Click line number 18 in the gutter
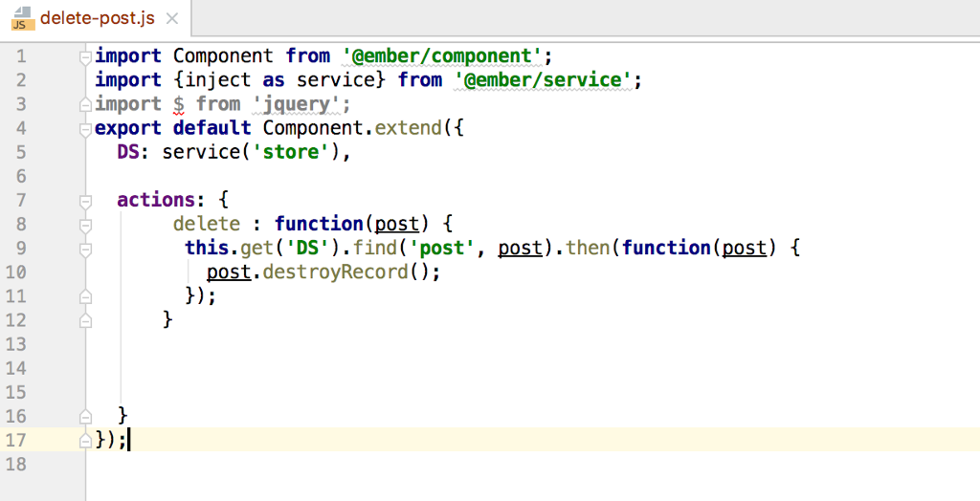 pos(16,464)
